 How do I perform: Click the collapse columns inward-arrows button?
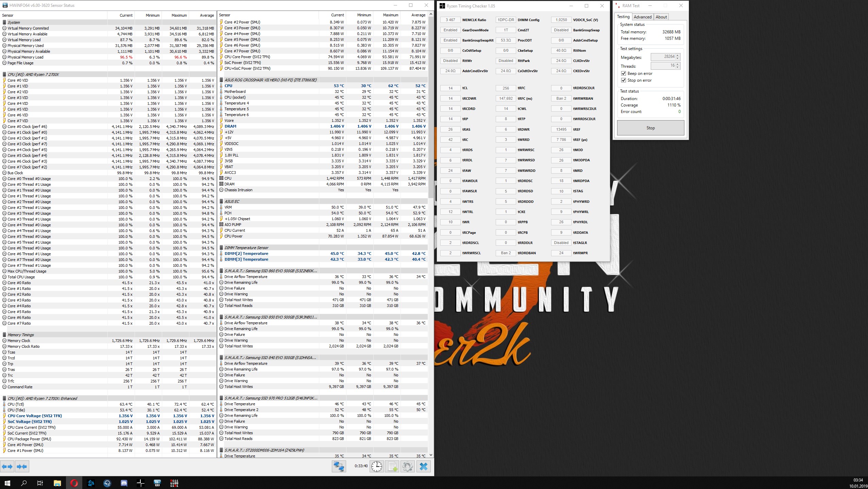(x=22, y=467)
